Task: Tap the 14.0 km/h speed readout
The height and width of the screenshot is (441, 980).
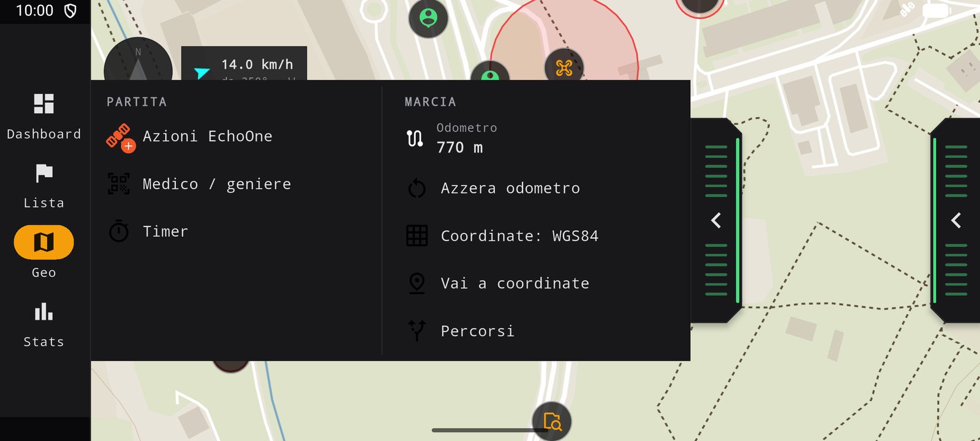Action: (x=257, y=64)
